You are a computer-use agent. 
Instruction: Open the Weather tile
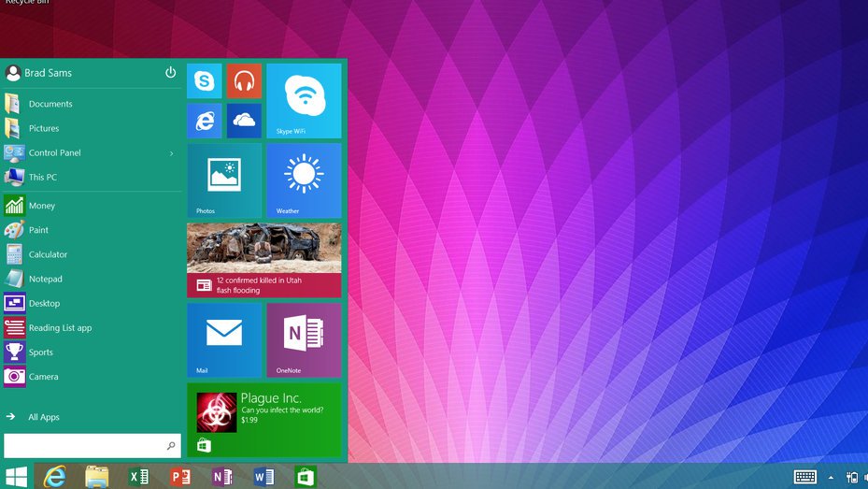tap(304, 180)
